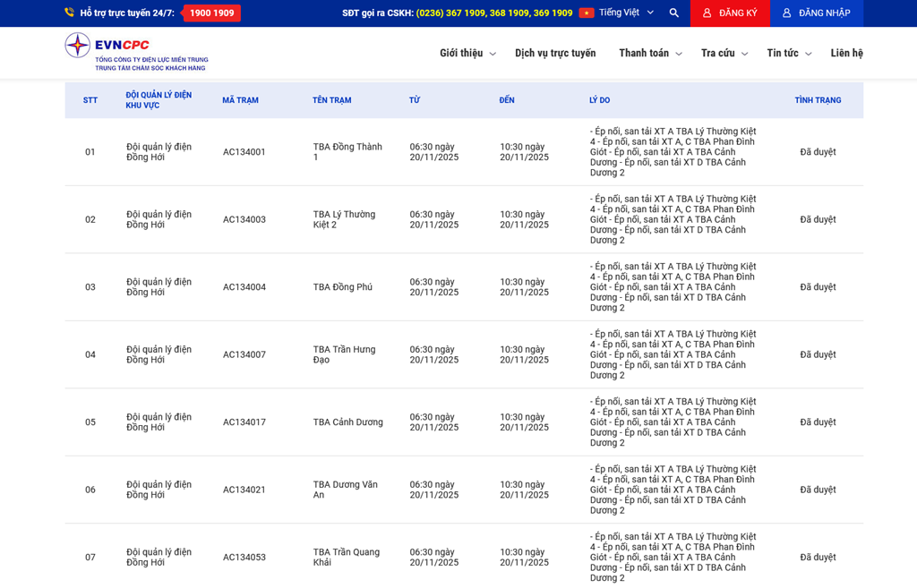
Task: Select station code AC134001
Action: (244, 152)
